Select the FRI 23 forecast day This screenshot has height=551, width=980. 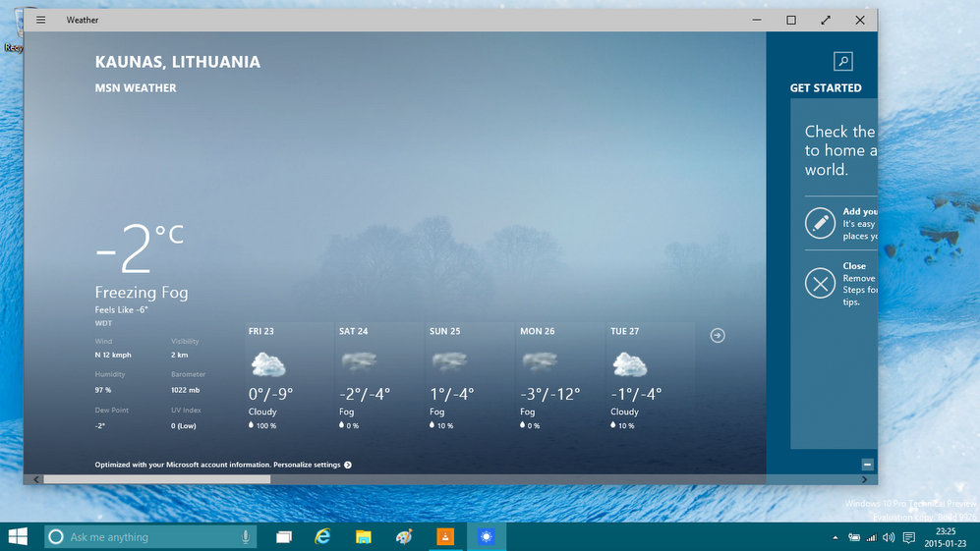[288, 378]
